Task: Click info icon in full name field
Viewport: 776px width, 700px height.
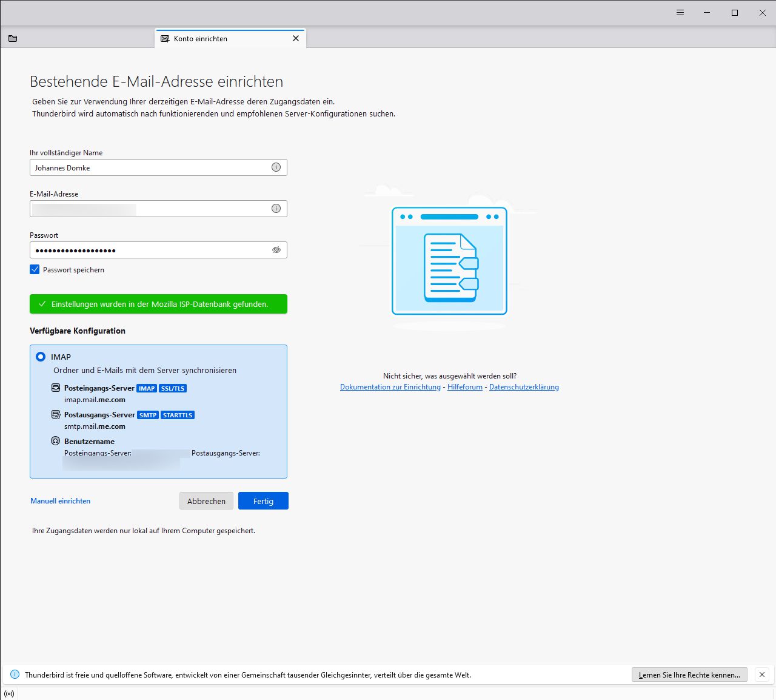Action: click(276, 167)
